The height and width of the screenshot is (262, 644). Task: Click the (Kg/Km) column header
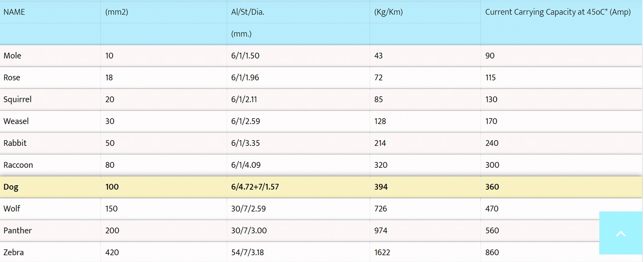point(388,12)
